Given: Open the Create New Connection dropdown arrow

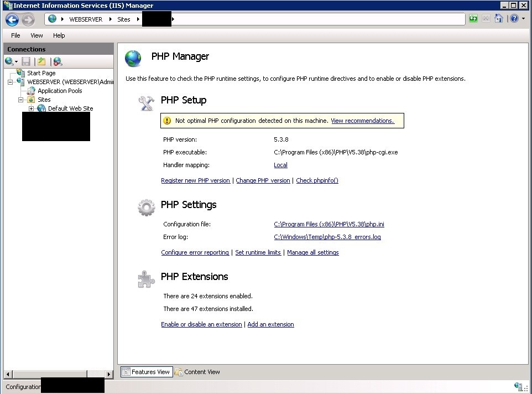Looking at the screenshot, I should 16,62.
